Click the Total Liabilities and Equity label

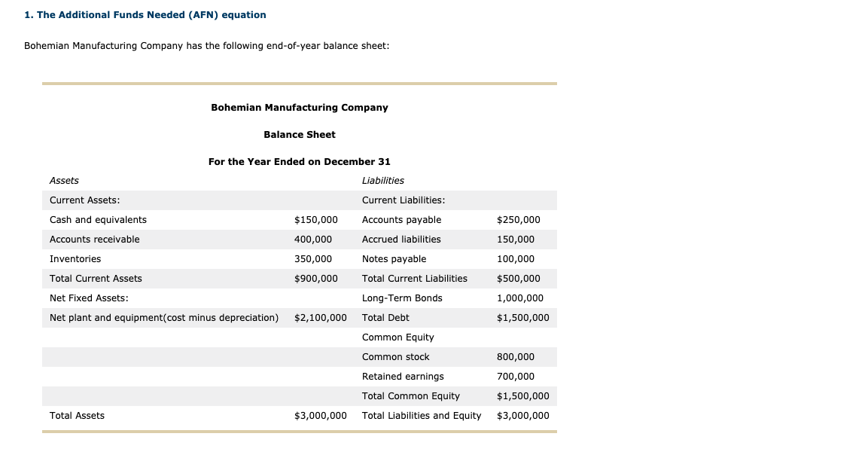422,416
